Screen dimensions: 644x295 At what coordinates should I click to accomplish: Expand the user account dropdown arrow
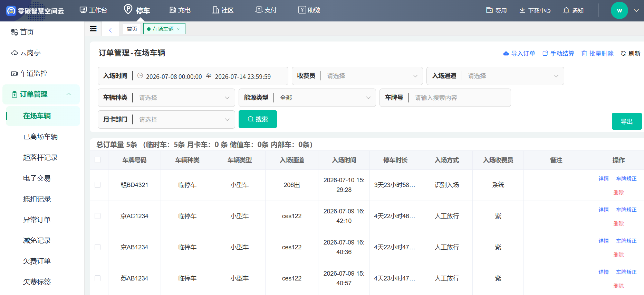636,10
